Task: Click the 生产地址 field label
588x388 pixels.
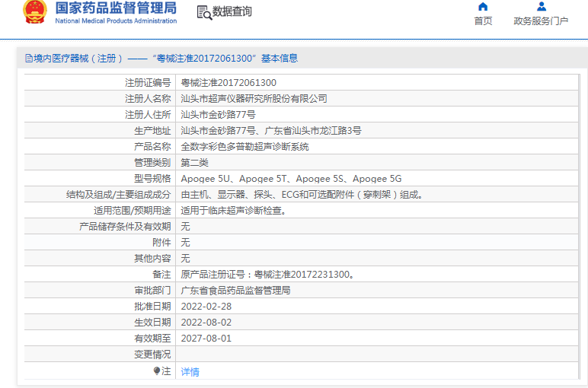Action: pyautogui.click(x=152, y=131)
